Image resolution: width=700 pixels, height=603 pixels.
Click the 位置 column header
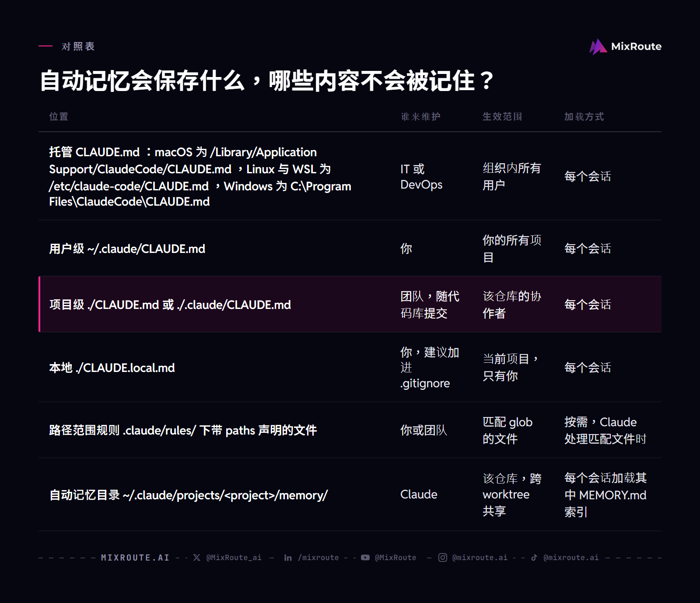click(x=59, y=116)
